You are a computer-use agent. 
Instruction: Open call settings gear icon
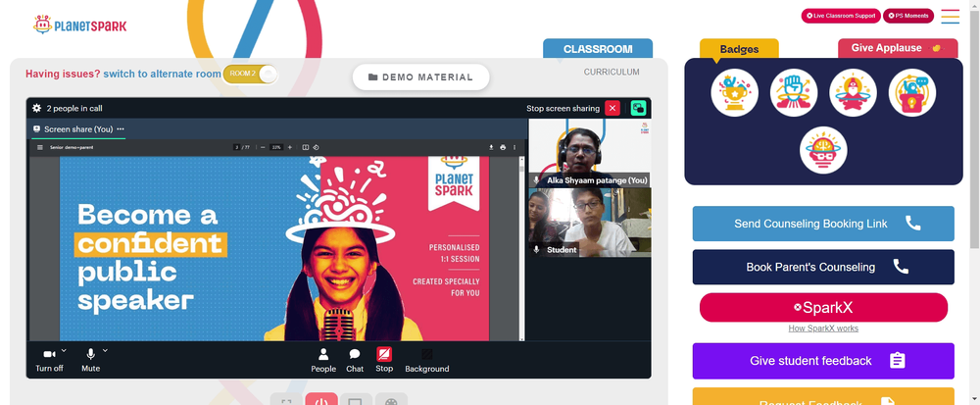point(37,108)
